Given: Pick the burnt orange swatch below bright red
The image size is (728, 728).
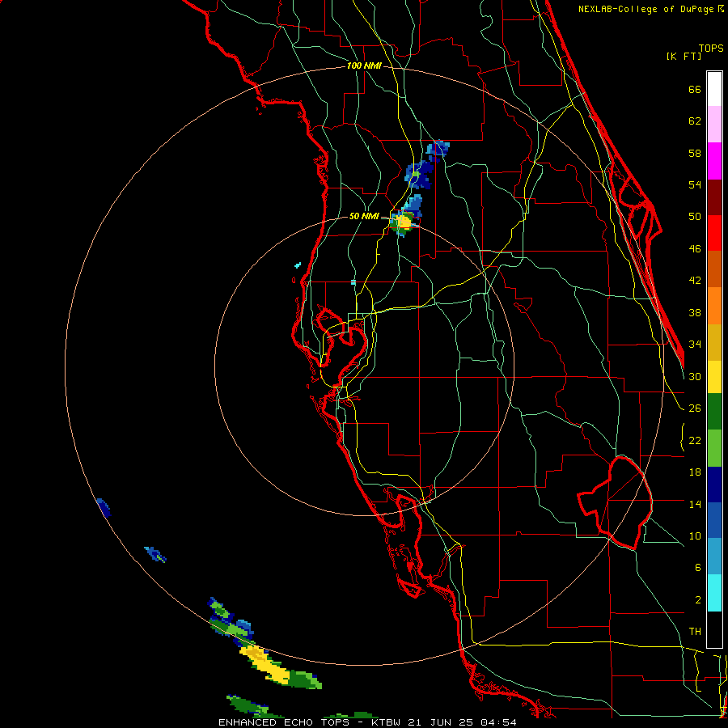Looking at the screenshot, I should [714, 269].
